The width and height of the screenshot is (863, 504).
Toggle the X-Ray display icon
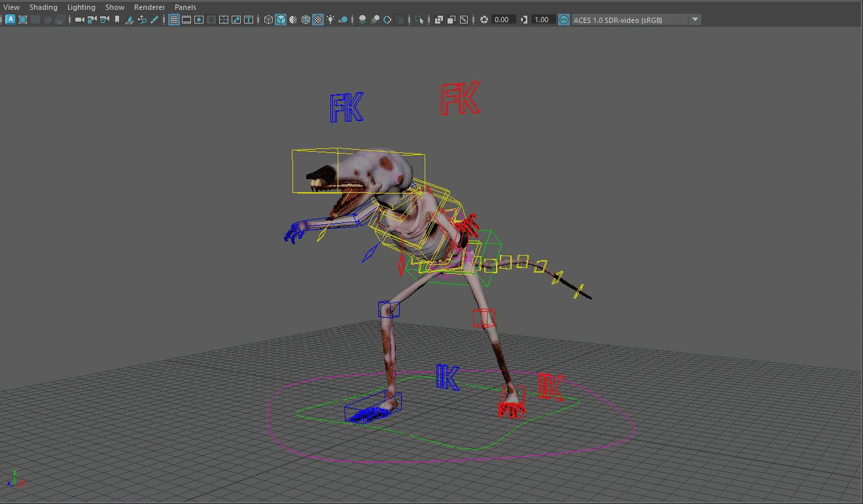tap(439, 20)
